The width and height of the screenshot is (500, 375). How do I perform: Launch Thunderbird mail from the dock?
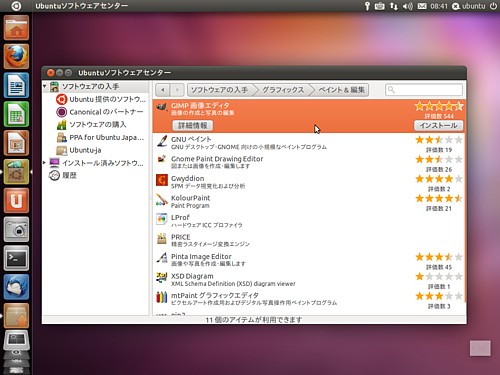point(16,287)
